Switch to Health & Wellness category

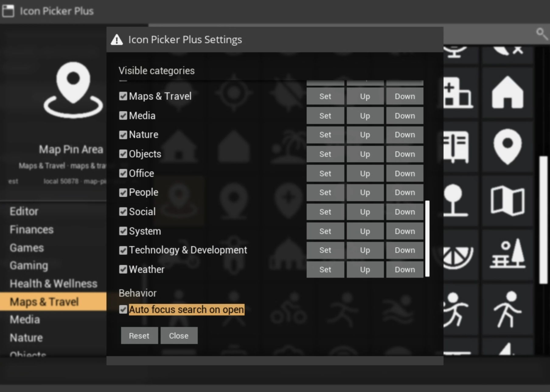[54, 284]
